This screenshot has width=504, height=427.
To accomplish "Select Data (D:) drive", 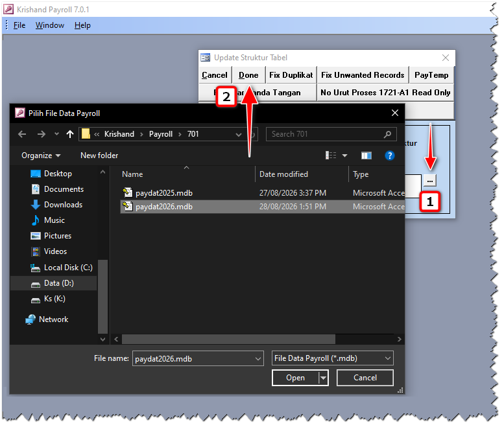I will (x=53, y=284).
